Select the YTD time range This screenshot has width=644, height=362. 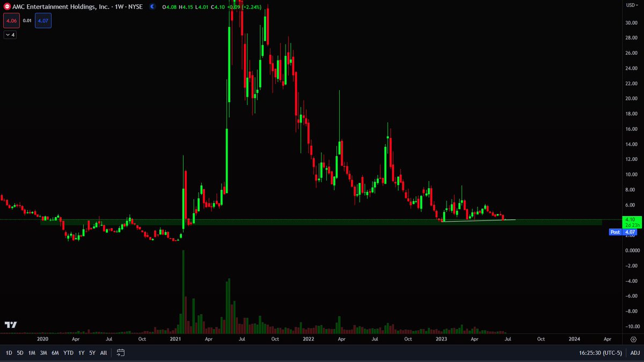pos(68,353)
